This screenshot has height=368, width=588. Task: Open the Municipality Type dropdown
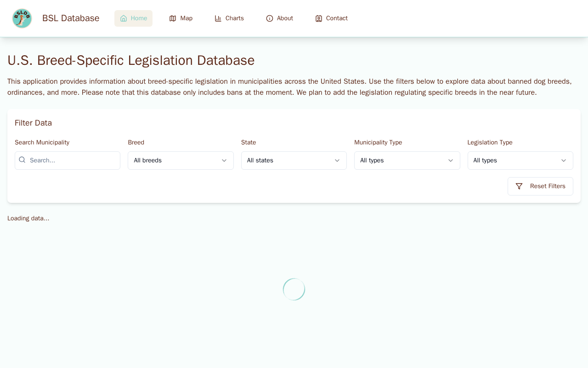tap(407, 161)
